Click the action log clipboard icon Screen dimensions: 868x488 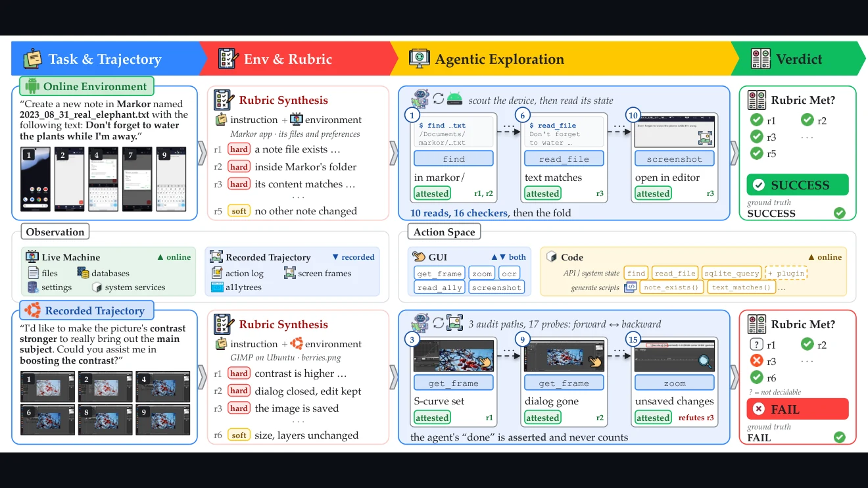pyautogui.click(x=217, y=273)
